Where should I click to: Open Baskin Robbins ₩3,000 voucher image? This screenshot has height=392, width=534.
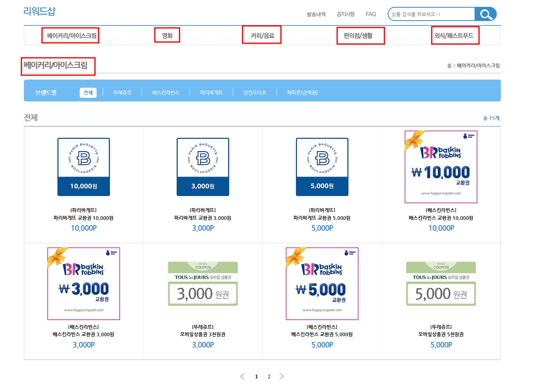(84, 284)
